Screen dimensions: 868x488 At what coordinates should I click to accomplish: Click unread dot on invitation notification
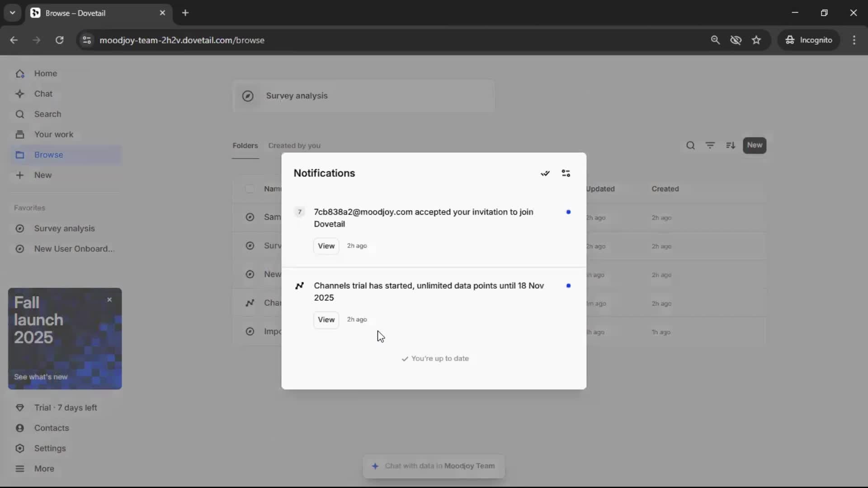click(568, 212)
